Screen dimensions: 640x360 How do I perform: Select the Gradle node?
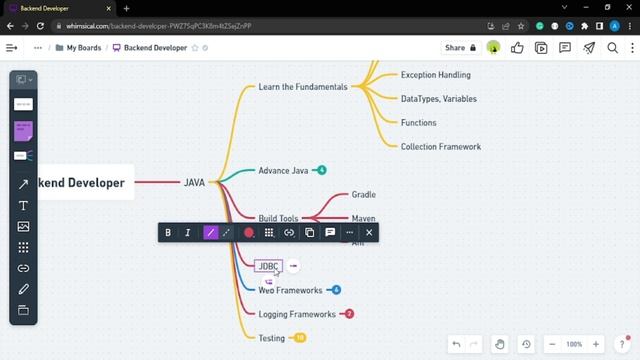[x=363, y=194]
